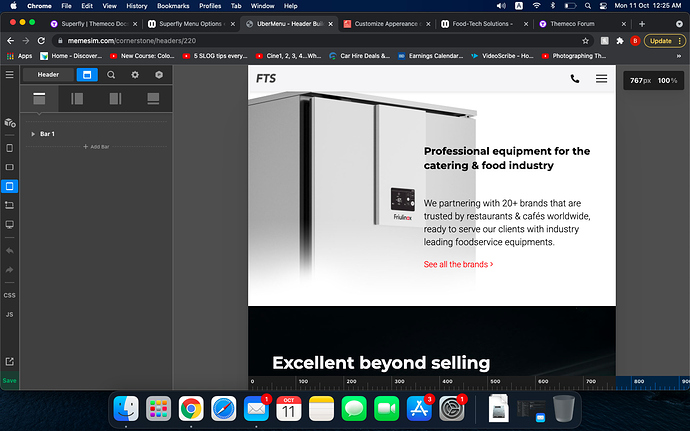Toggle the blue outline view button beside Header
690x431 pixels.
[x=86, y=75]
